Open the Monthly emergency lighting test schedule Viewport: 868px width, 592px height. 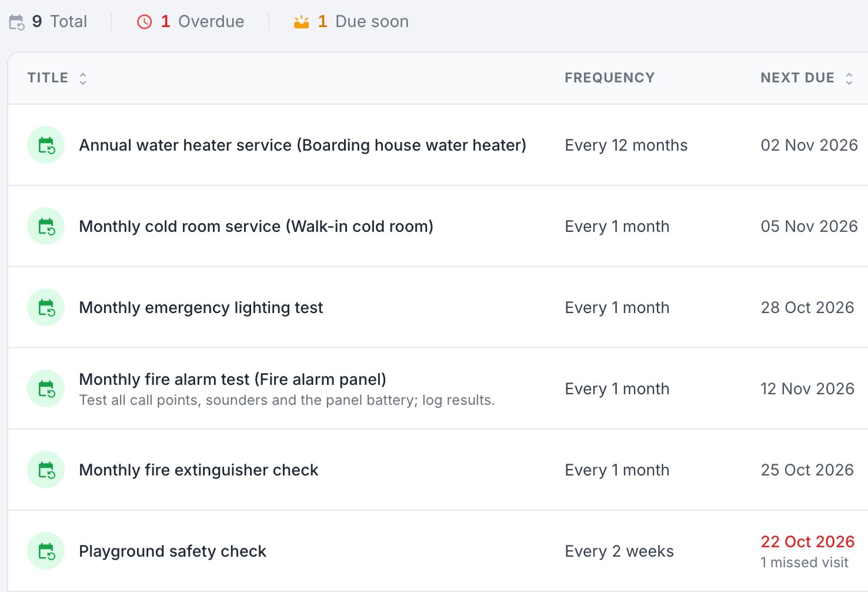[201, 307]
